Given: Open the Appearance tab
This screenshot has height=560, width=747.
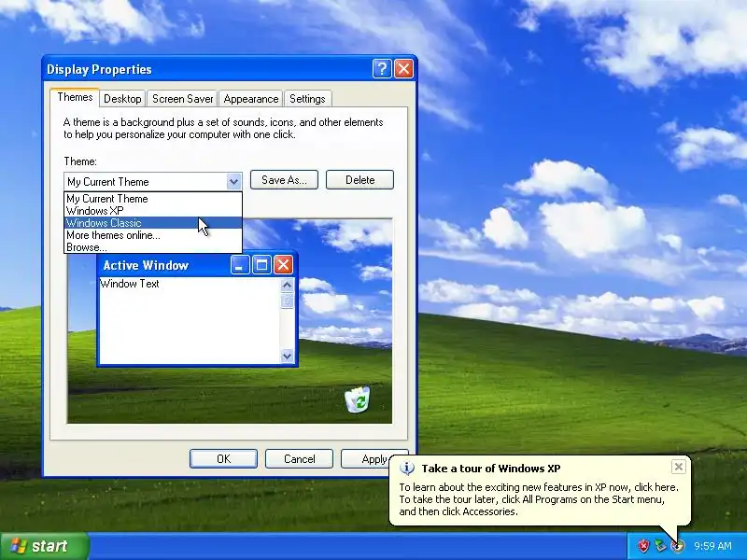Looking at the screenshot, I should pos(251,99).
